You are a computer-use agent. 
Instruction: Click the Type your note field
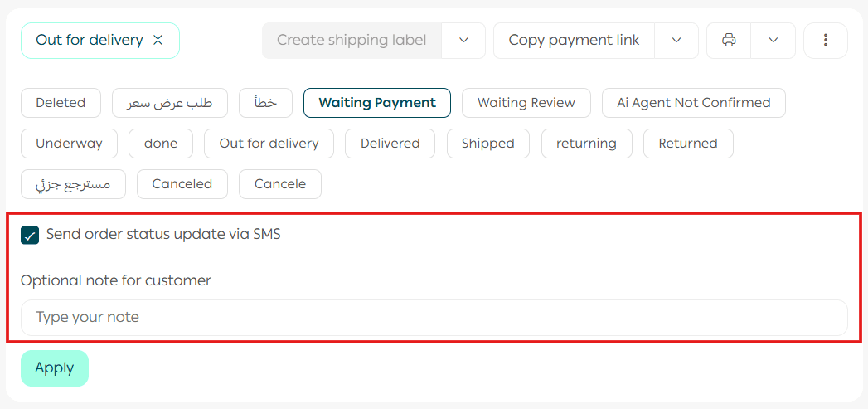coord(434,318)
